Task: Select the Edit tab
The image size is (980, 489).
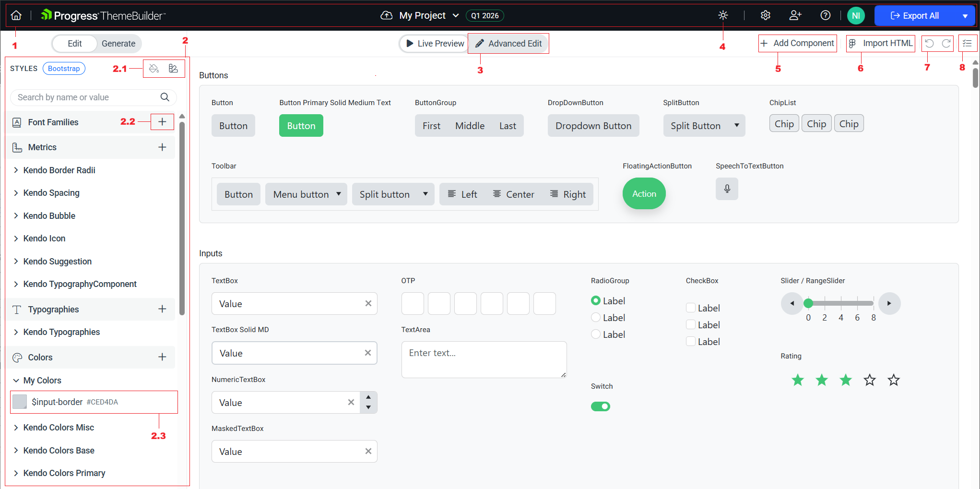Action: pyautogui.click(x=74, y=43)
